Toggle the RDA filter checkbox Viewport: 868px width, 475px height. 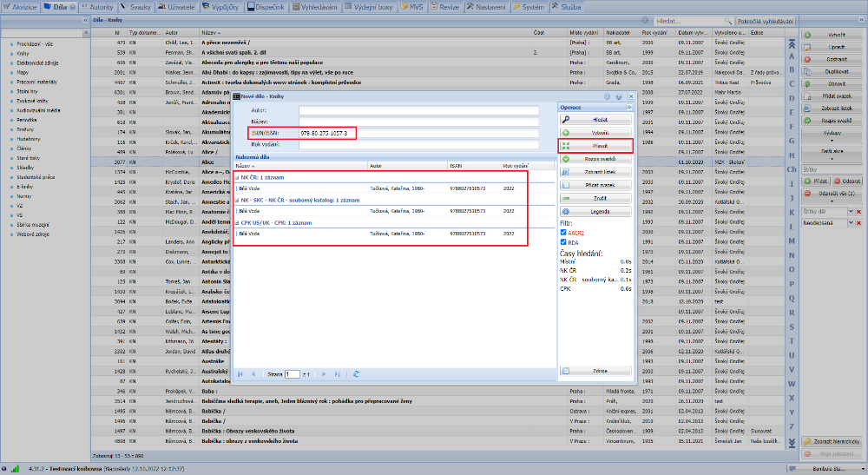pyautogui.click(x=564, y=243)
